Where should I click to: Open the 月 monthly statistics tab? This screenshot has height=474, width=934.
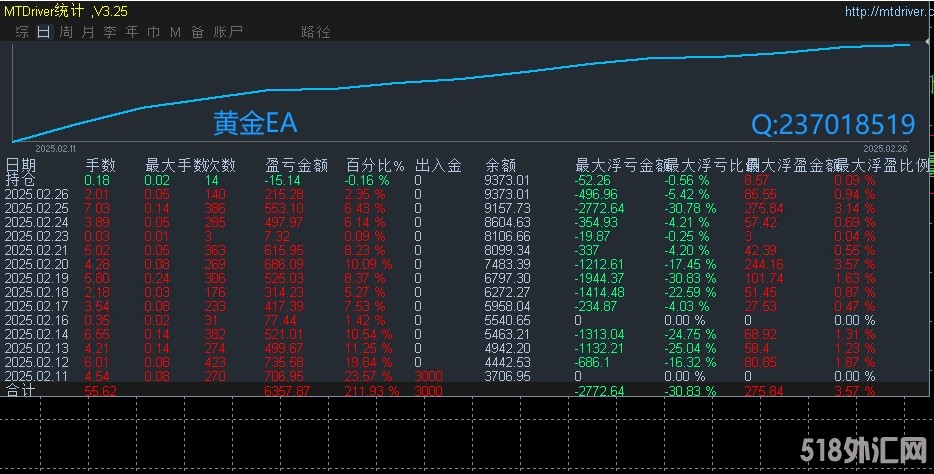pyautogui.click(x=88, y=32)
